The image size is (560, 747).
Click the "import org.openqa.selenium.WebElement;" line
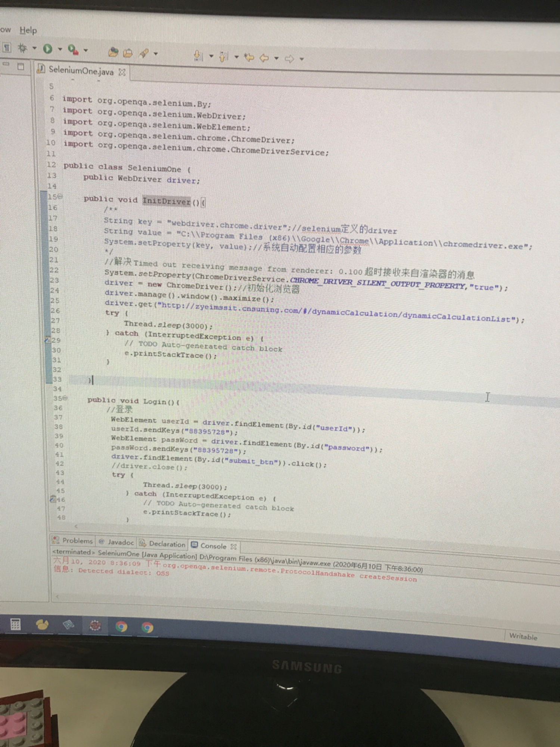click(156, 125)
